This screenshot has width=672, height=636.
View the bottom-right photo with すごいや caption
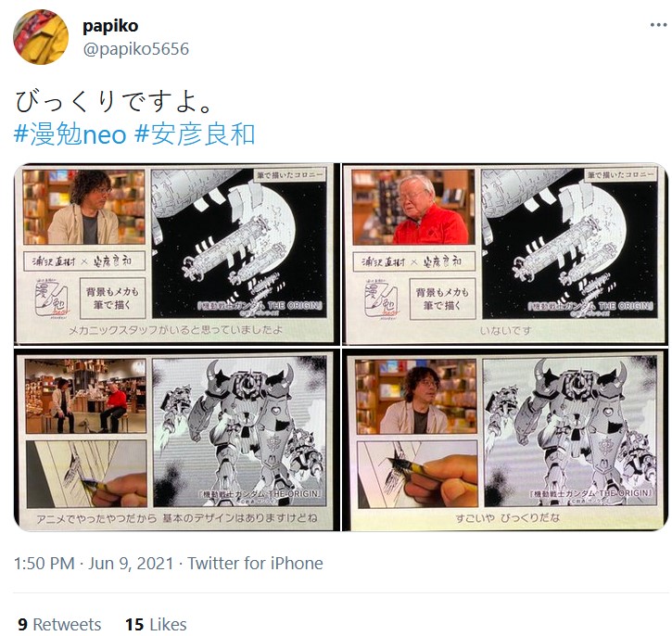tap(505, 439)
